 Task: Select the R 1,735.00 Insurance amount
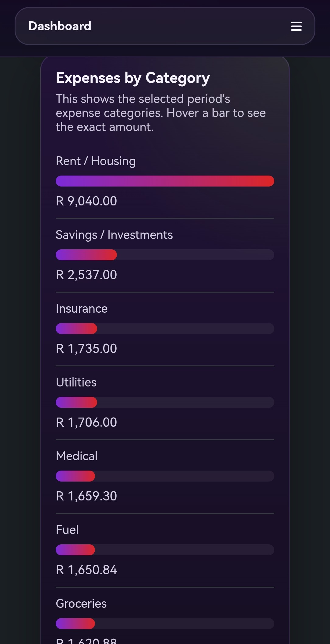[86, 349]
